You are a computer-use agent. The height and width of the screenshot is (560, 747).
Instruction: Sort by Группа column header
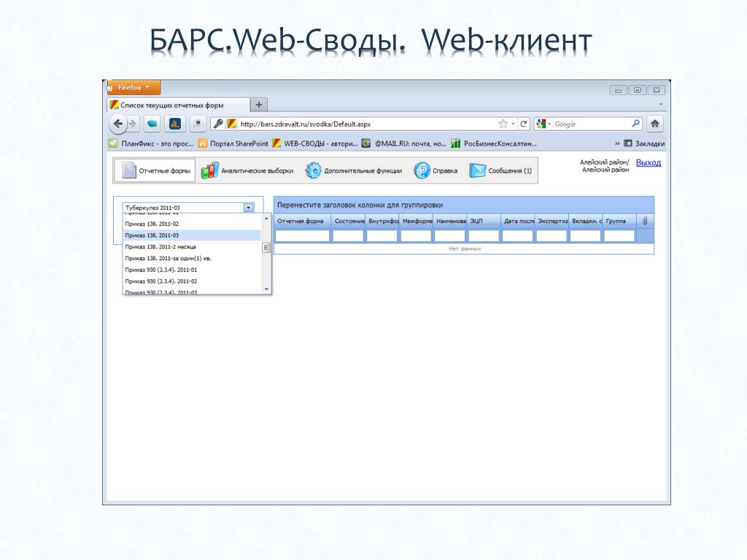click(619, 221)
